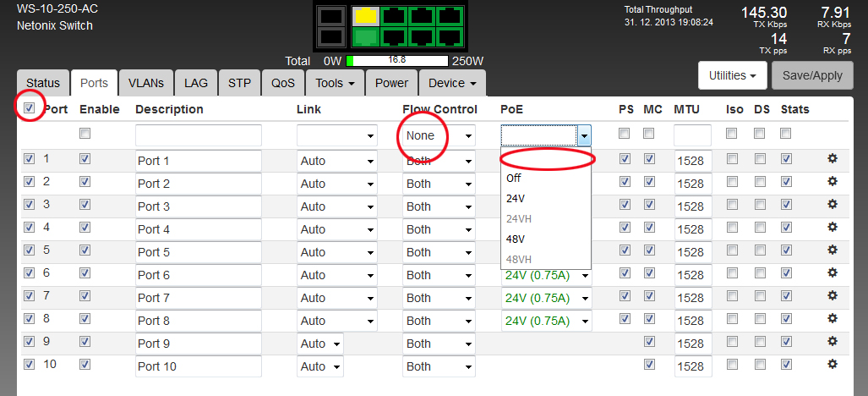The width and height of the screenshot is (868, 396).
Task: Toggle the select-all ports checkbox
Action: click(x=30, y=108)
